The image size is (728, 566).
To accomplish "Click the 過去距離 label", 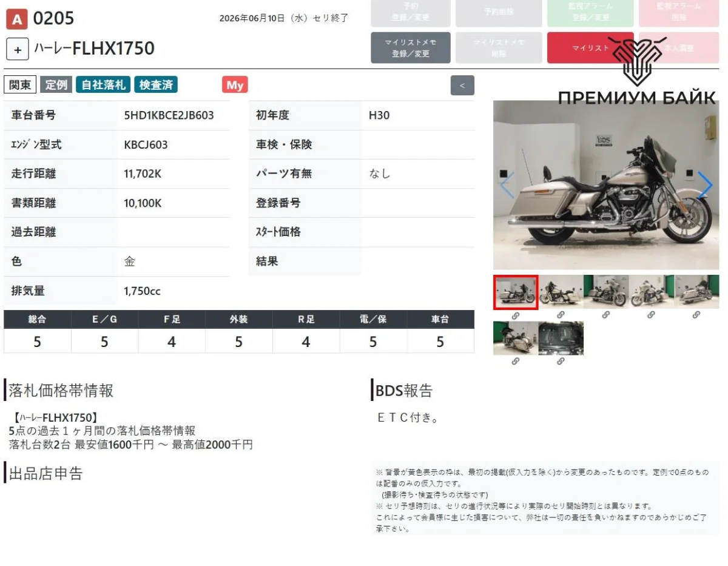I will (33, 232).
